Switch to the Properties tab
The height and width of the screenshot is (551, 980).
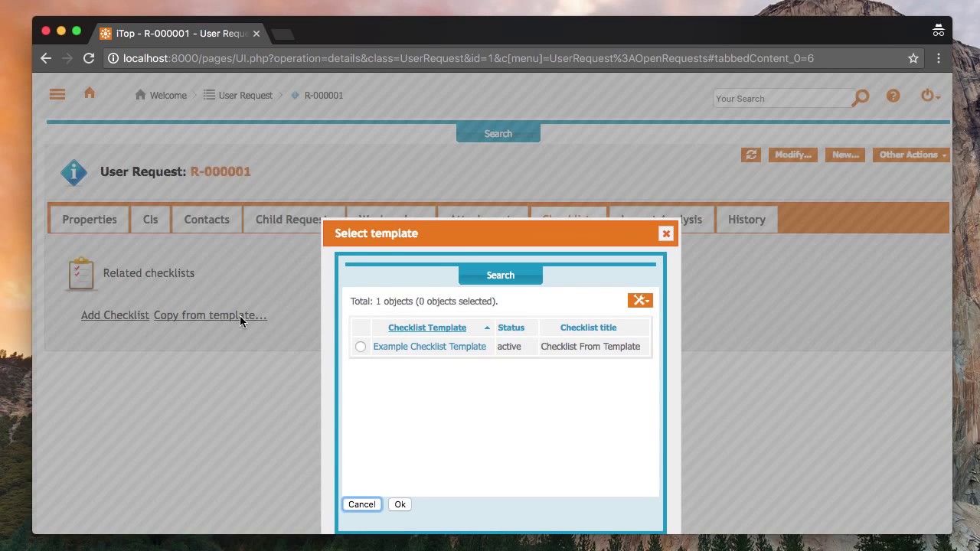pos(90,220)
